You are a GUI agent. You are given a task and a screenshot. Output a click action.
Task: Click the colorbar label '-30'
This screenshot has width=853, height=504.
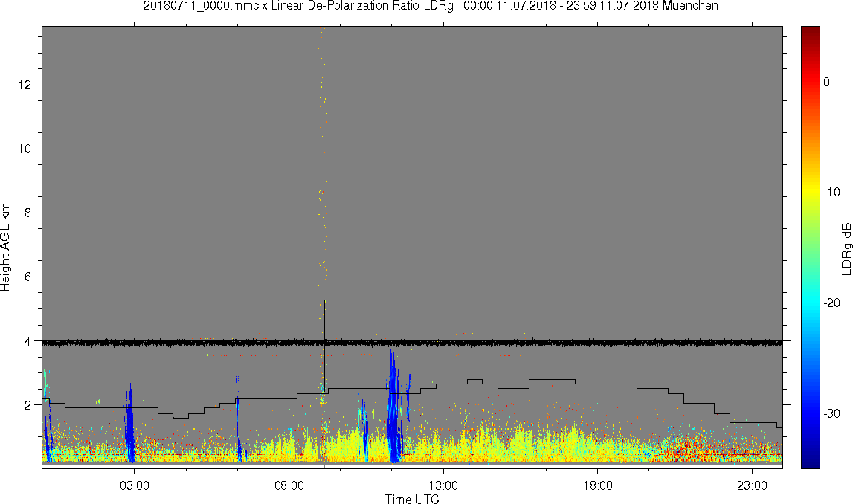point(831,414)
